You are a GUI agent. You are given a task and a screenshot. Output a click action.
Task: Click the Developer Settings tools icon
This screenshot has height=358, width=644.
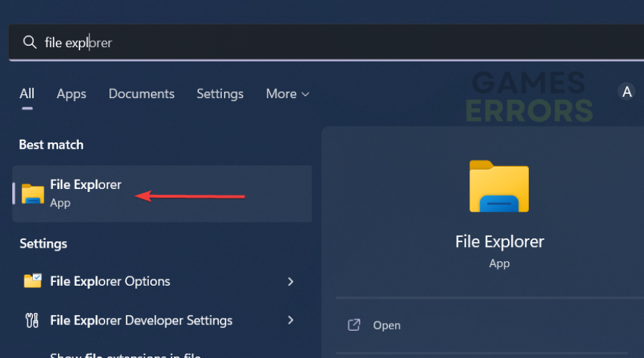click(33, 320)
